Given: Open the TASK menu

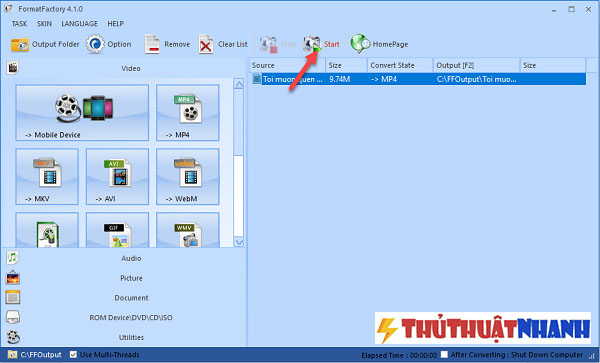Looking at the screenshot, I should pyautogui.click(x=19, y=24).
